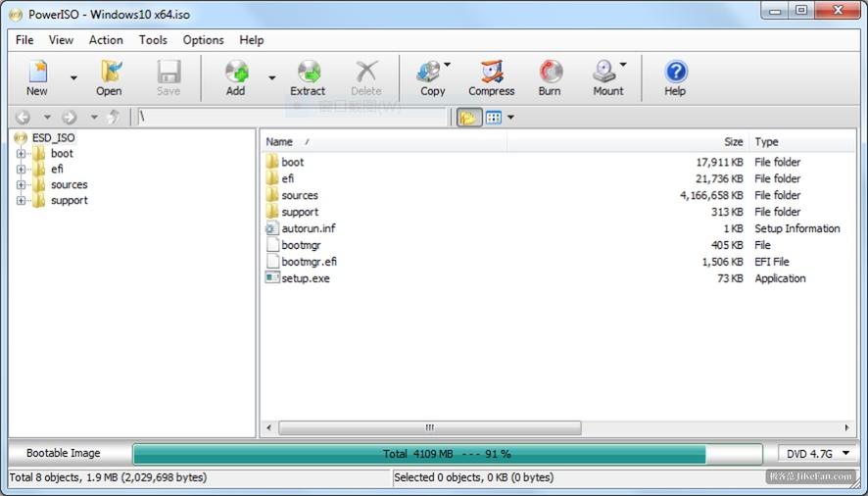Click the scrollbar left arrow

point(269,427)
